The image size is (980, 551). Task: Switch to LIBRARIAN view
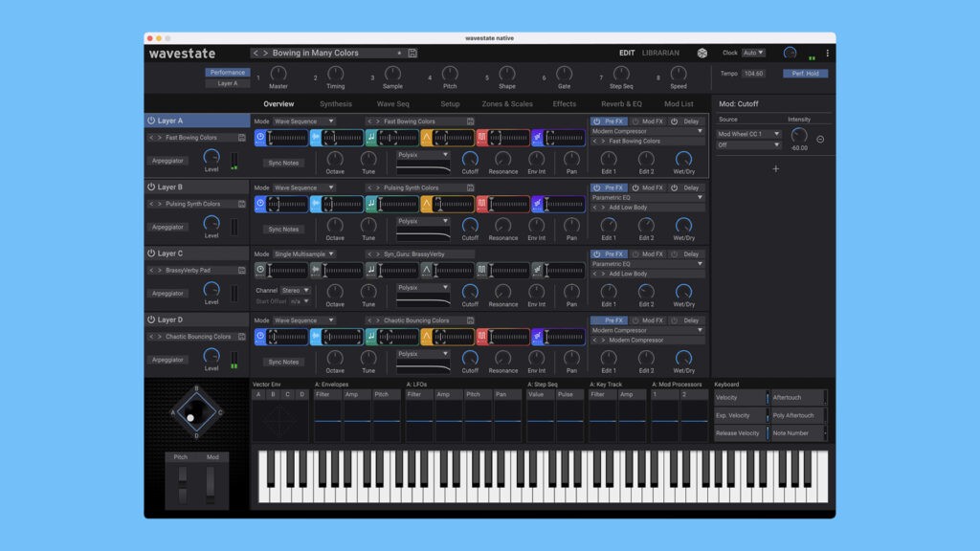pos(660,54)
